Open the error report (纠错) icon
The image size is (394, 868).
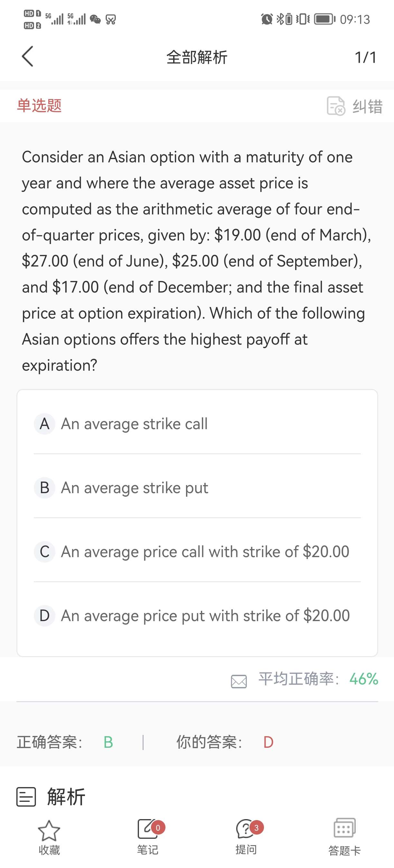(336, 106)
